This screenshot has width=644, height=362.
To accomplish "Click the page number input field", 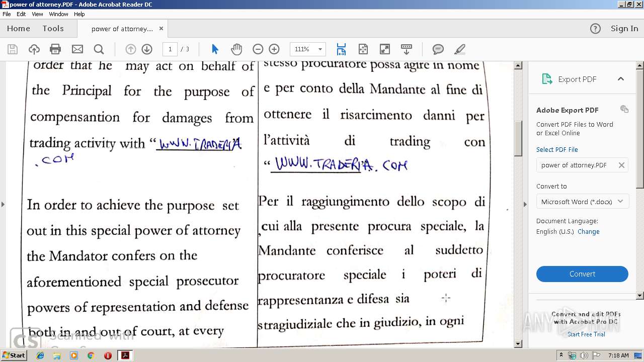I will tap(170, 49).
